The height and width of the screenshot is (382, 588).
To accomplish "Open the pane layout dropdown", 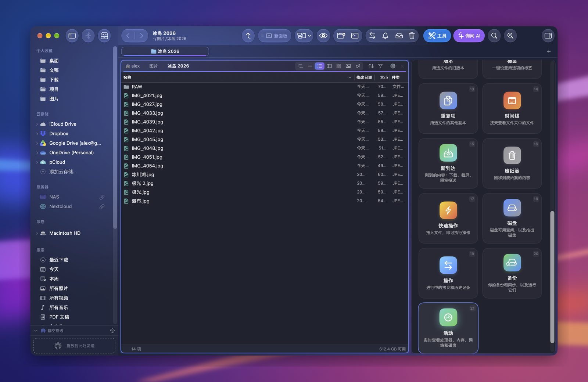I will point(304,36).
